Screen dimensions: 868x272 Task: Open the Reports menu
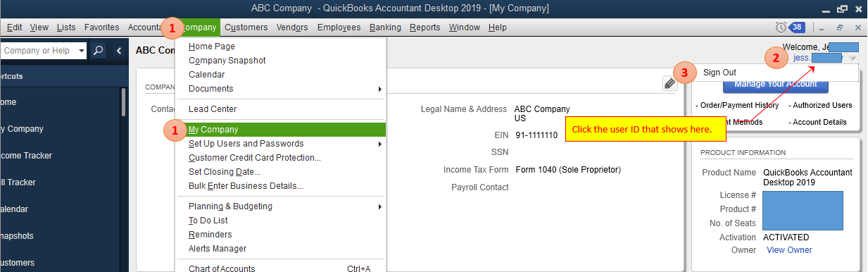tap(424, 27)
